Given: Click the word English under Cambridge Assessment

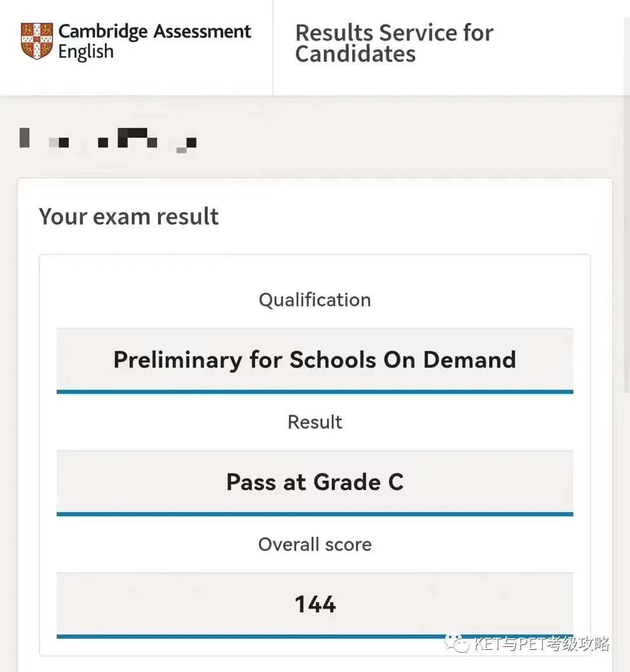Looking at the screenshot, I should pyautogui.click(x=86, y=52).
